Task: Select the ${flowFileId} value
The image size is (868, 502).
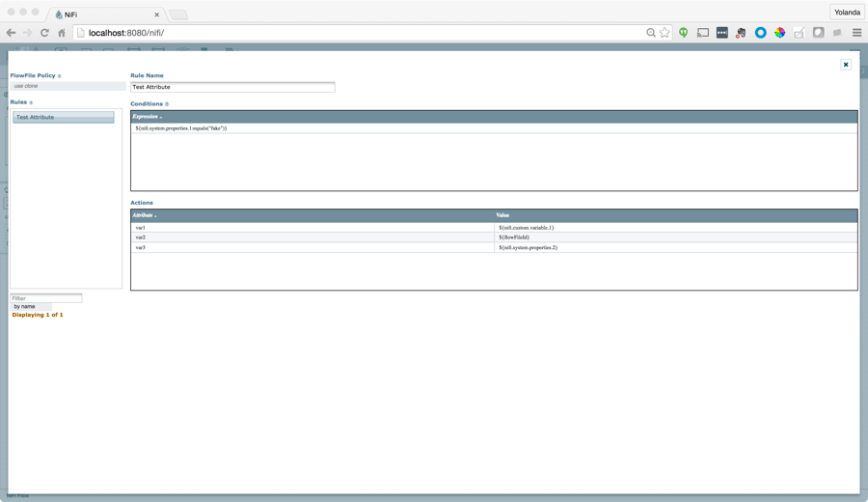Action: click(675, 237)
